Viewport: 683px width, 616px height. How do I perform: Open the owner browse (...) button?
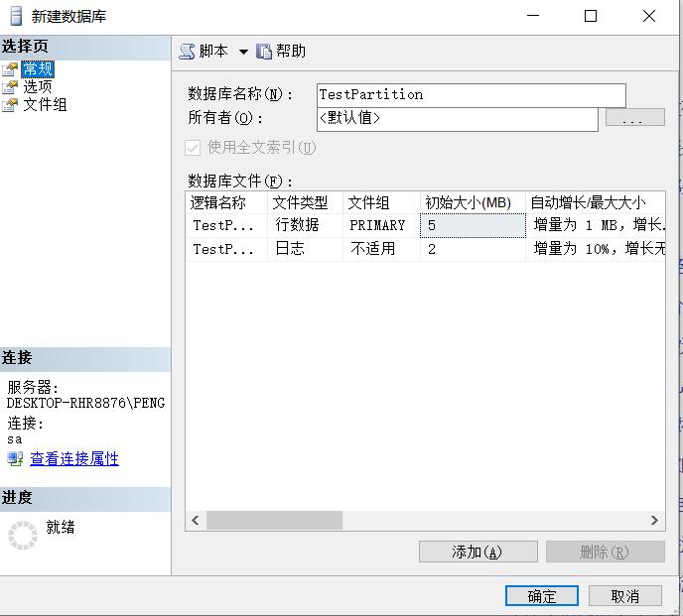635,117
